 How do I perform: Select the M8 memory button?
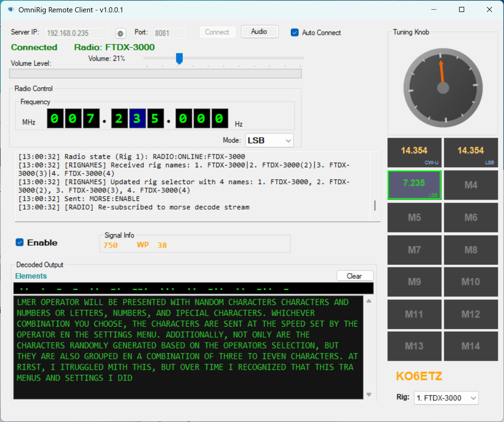click(471, 250)
